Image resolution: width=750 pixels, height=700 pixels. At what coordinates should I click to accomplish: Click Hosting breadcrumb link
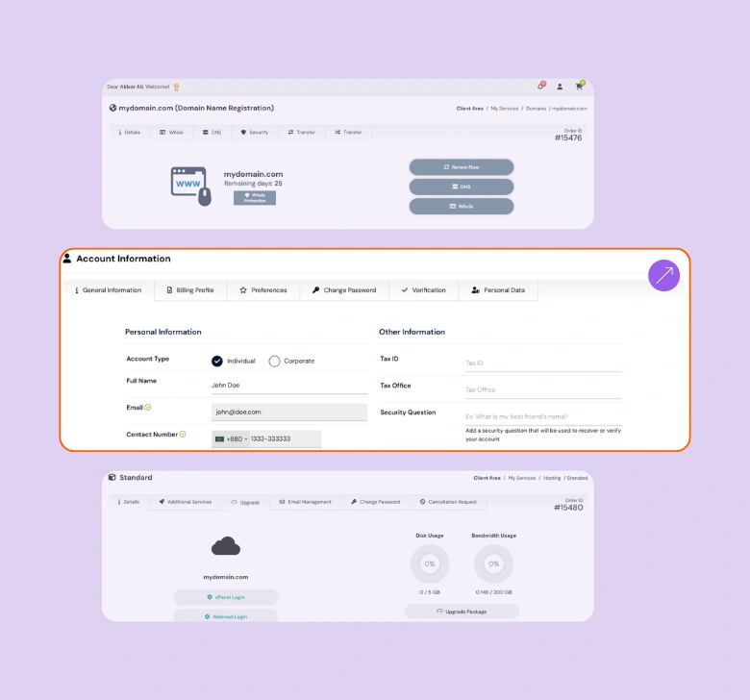click(x=552, y=478)
